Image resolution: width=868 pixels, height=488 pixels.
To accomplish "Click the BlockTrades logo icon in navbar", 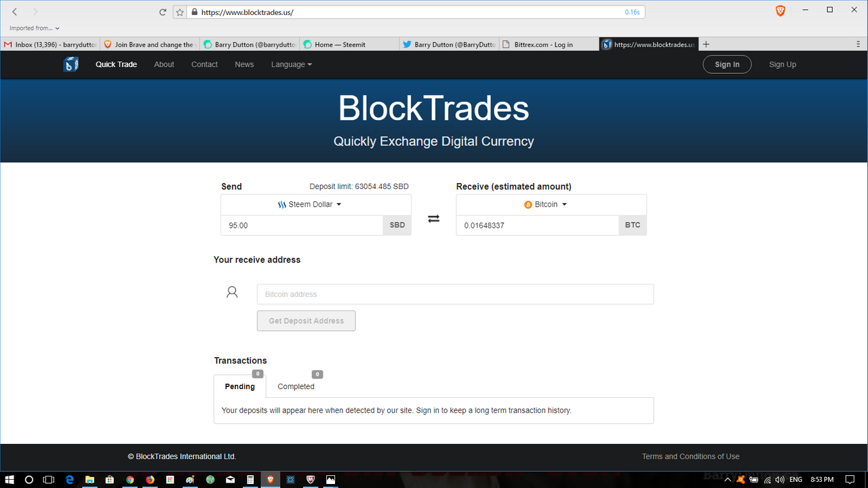I will [x=71, y=64].
